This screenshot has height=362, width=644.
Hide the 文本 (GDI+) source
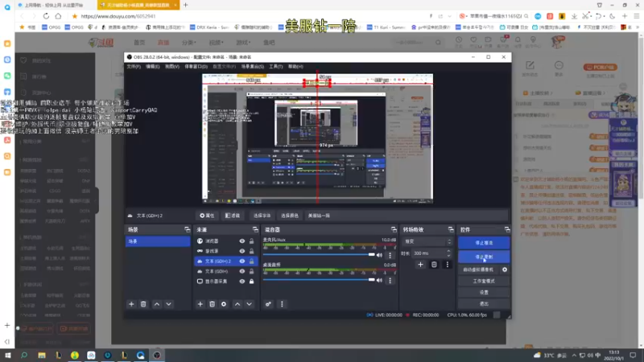pyautogui.click(x=242, y=271)
